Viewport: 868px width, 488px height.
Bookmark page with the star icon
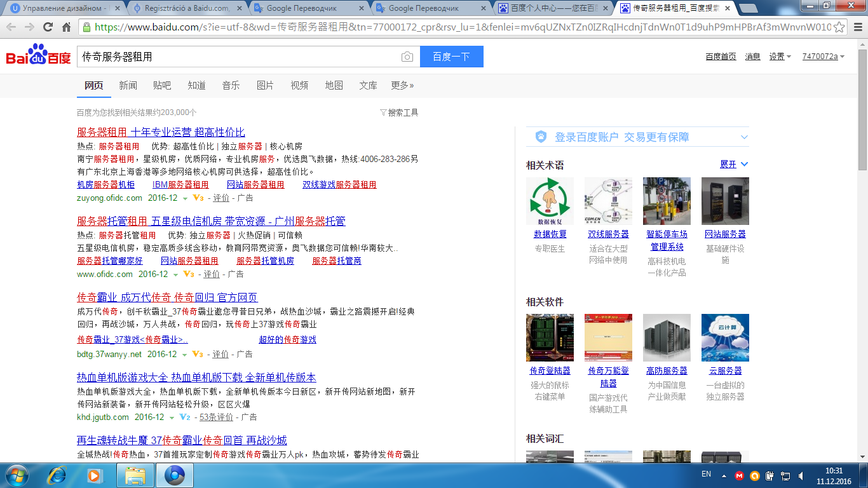(x=839, y=27)
